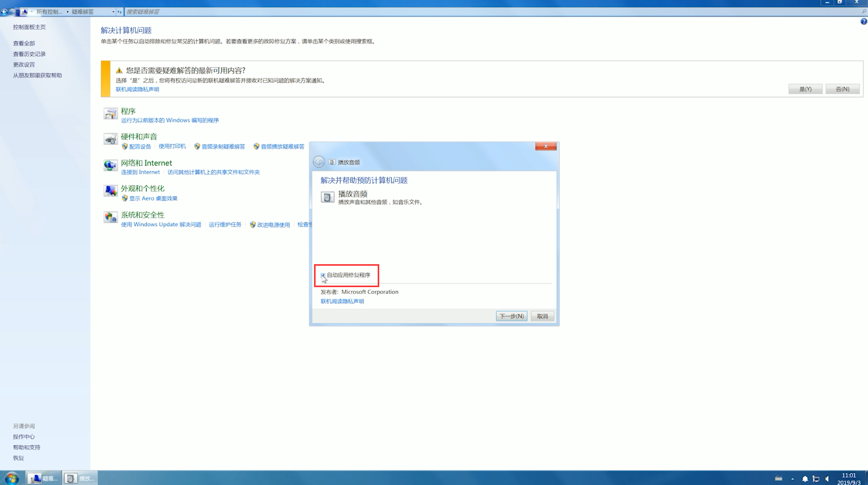This screenshot has height=485, width=868.
Task: Open the dialog's online privacy statement link
Action: coord(342,301)
